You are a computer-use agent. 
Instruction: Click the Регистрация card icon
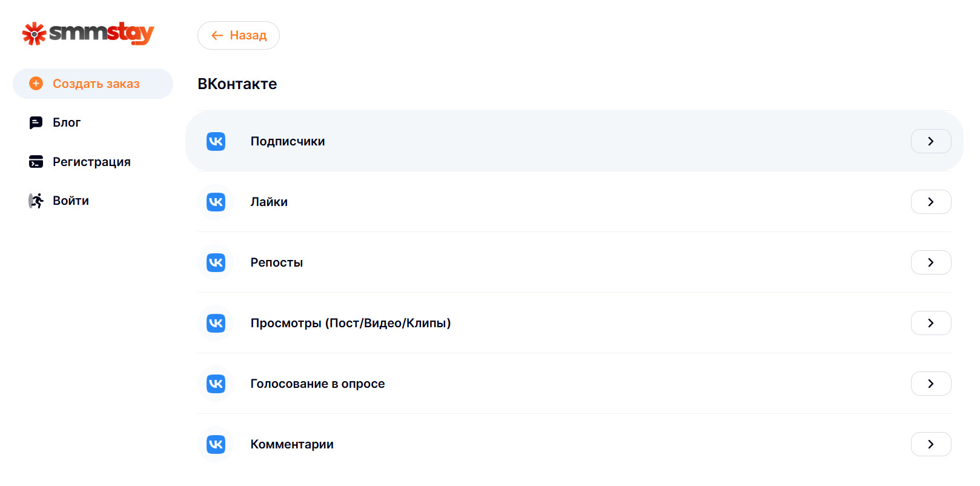tap(36, 162)
